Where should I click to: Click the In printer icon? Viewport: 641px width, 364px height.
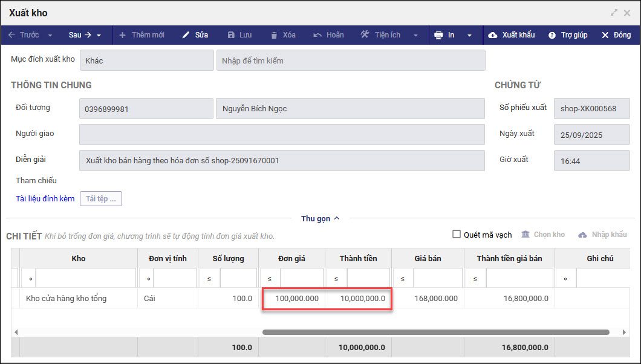pyautogui.click(x=438, y=35)
